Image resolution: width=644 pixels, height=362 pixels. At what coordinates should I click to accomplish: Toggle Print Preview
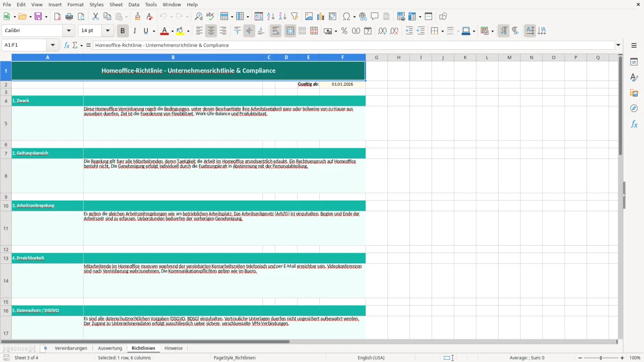[81, 17]
